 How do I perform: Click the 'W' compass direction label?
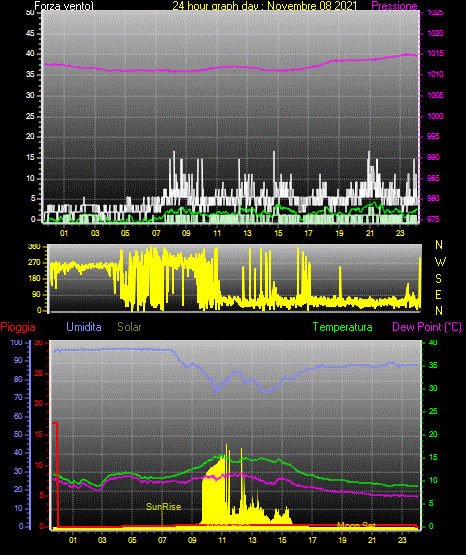pyautogui.click(x=440, y=262)
